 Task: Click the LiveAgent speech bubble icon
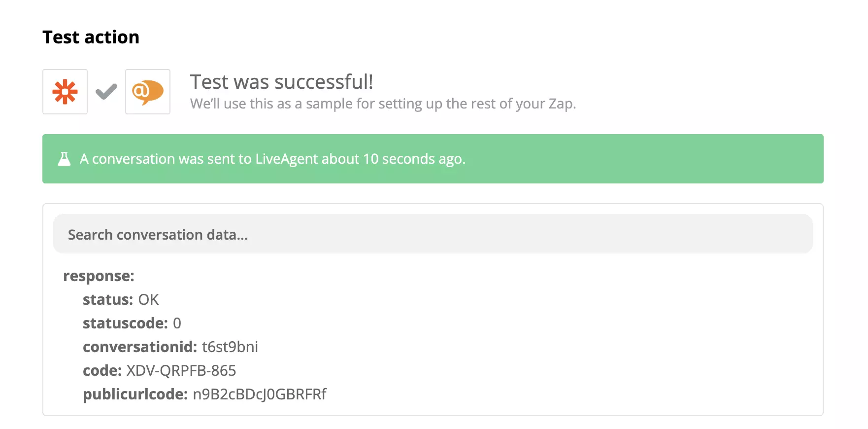147,91
